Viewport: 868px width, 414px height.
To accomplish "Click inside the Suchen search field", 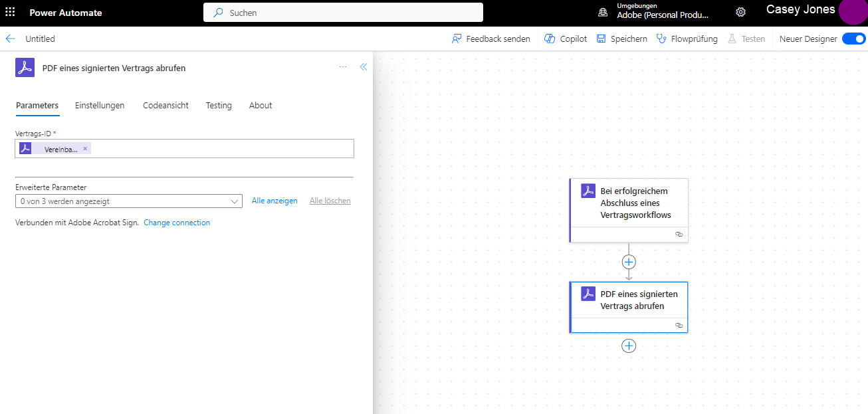I will 343,12.
